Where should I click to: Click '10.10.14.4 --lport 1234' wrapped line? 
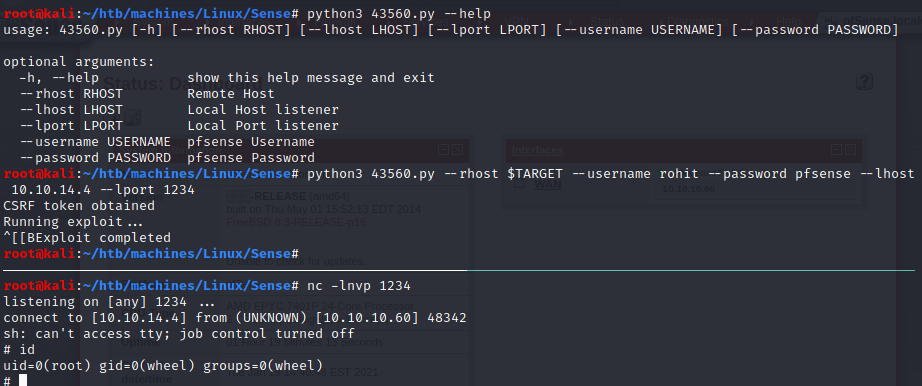(x=103, y=189)
